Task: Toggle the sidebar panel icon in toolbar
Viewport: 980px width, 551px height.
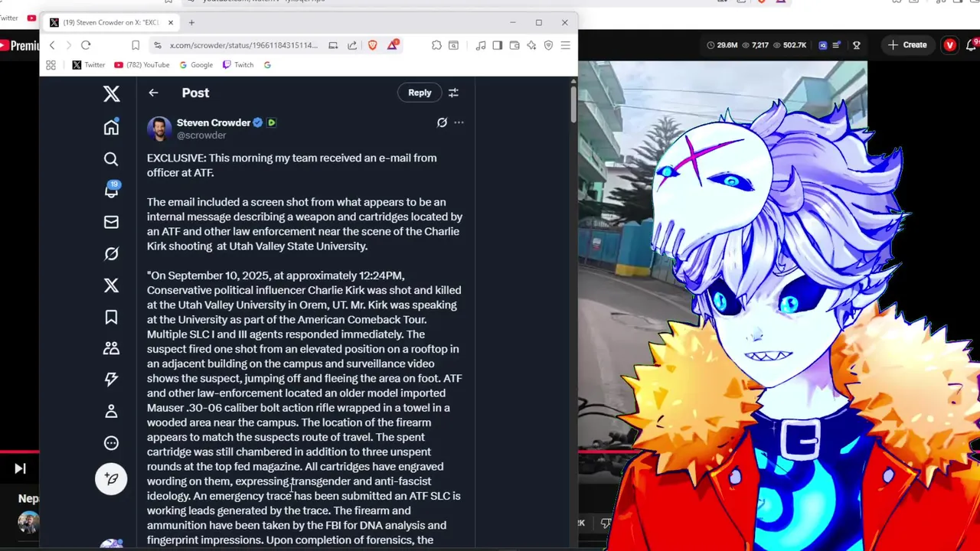Action: tap(498, 45)
